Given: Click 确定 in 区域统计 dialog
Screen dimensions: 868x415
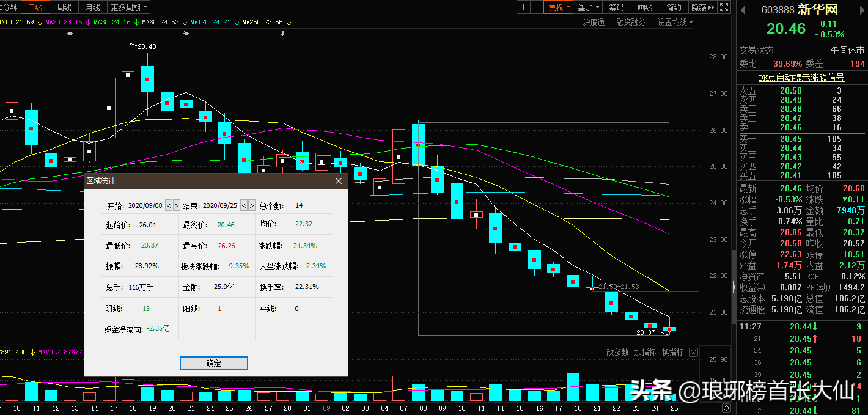Looking at the screenshot, I should tap(214, 363).
